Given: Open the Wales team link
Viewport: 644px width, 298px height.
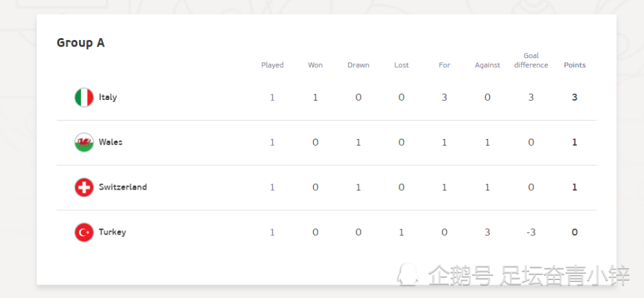Looking at the screenshot, I should (x=110, y=142).
